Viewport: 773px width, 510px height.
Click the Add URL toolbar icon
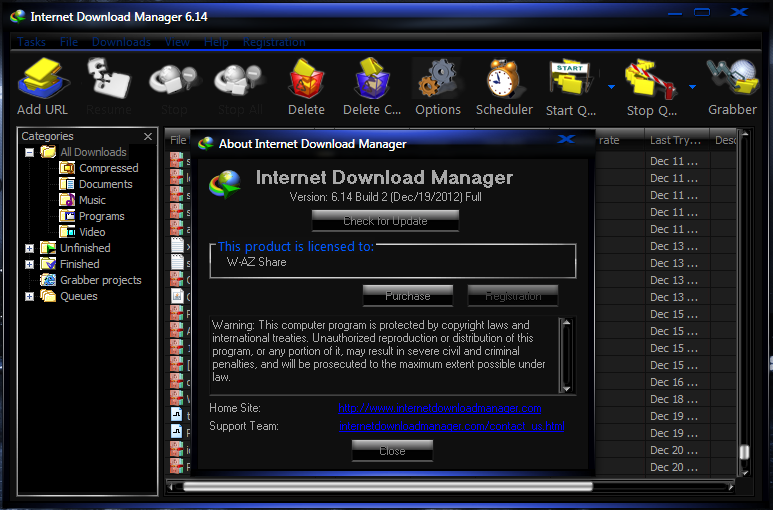(x=42, y=79)
